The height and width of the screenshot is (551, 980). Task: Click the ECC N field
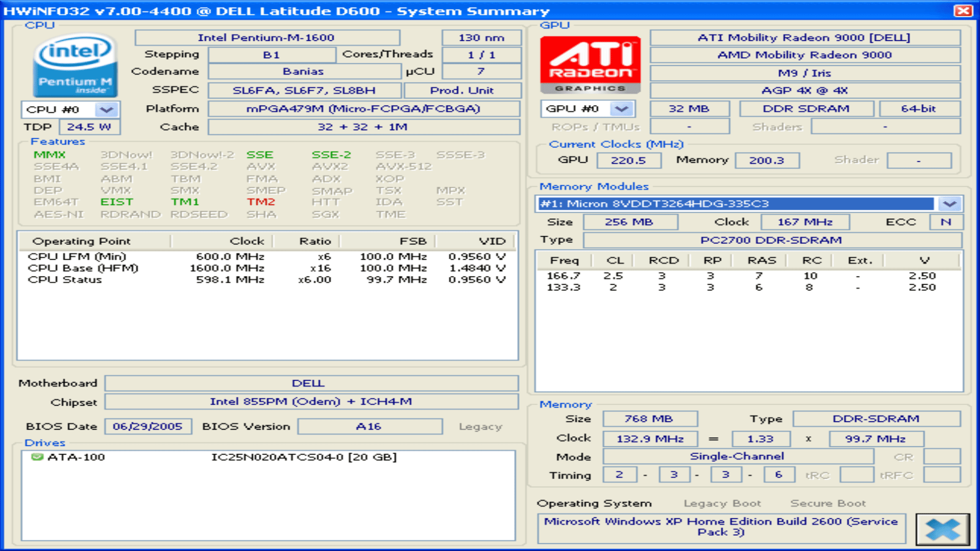pyautogui.click(x=946, y=222)
